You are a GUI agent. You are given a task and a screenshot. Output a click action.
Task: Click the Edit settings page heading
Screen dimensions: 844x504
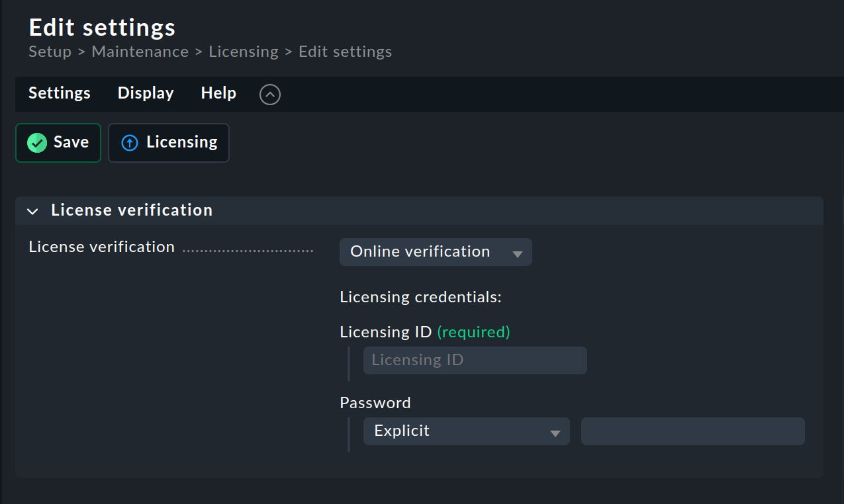tap(103, 28)
